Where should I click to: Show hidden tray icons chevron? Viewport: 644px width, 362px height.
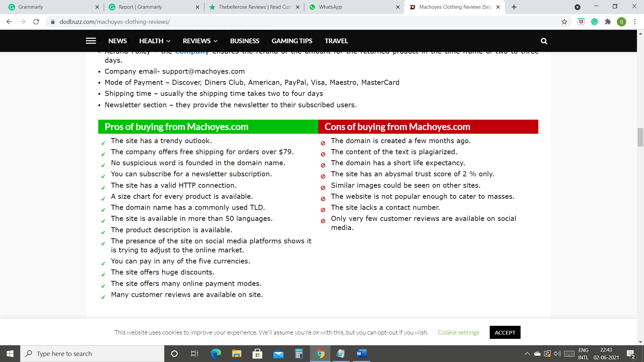coord(527,354)
